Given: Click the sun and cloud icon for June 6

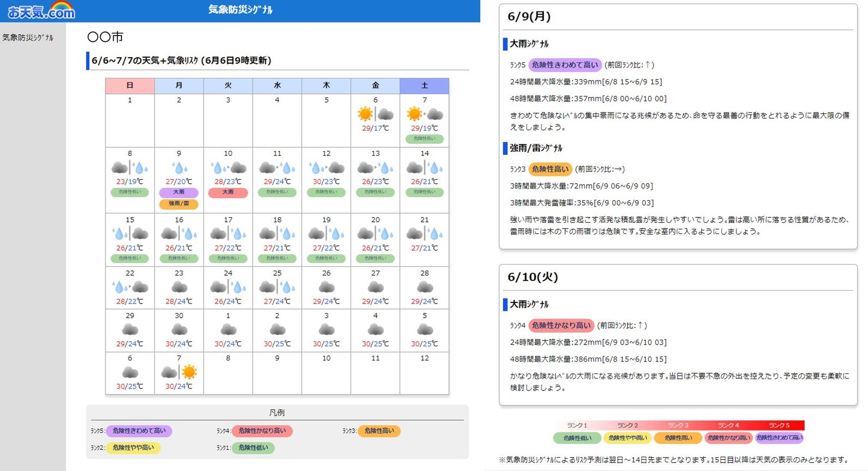Looking at the screenshot, I should (x=375, y=114).
